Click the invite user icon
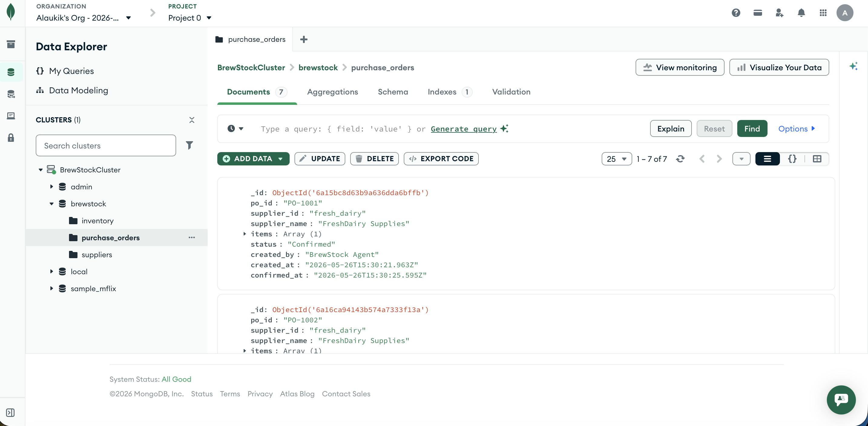 tap(779, 13)
